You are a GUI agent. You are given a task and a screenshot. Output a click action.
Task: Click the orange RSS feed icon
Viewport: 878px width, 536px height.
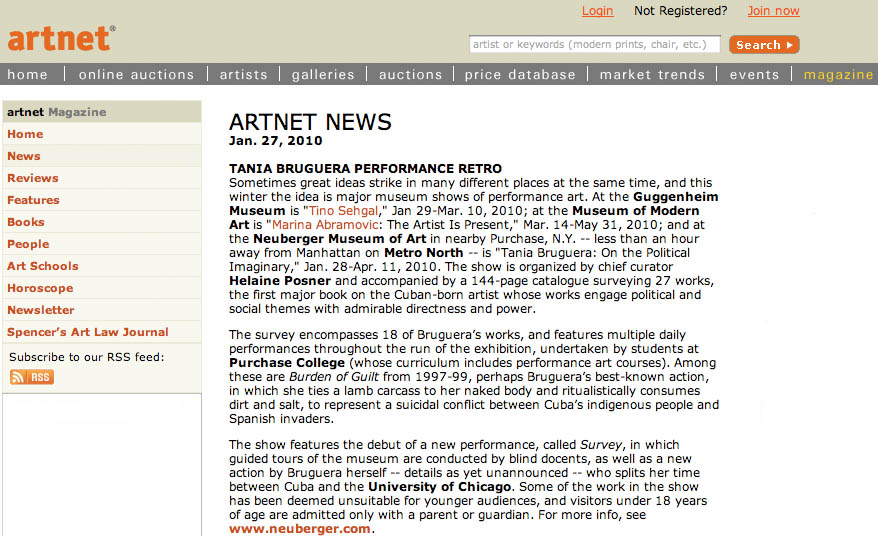[x=32, y=377]
